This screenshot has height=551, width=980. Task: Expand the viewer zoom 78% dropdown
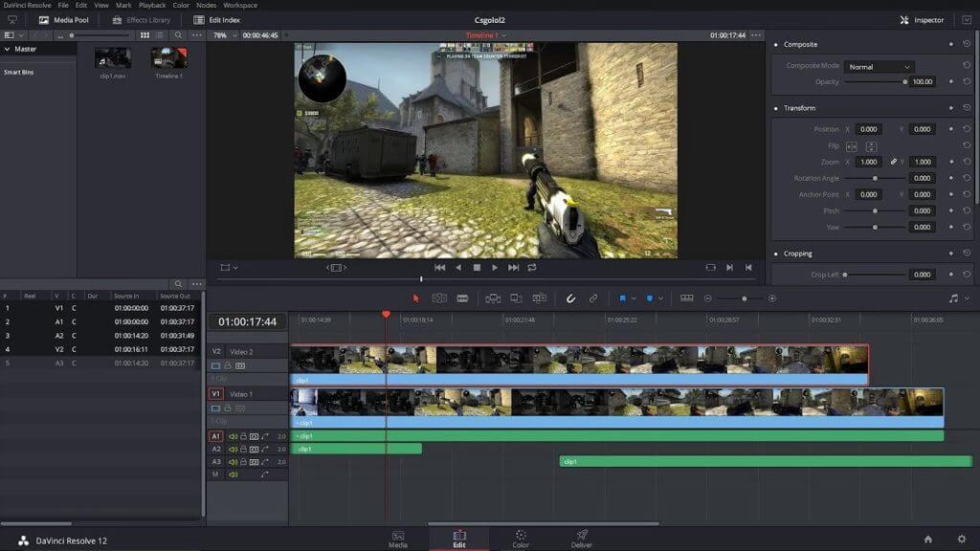(225, 35)
